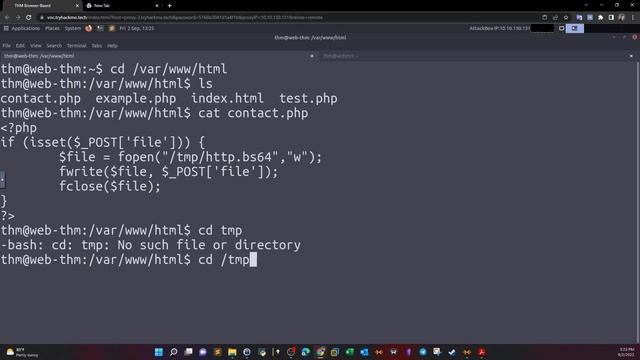Open the Search menu in terminal
The width and height of the screenshot is (640, 360).
54,46
